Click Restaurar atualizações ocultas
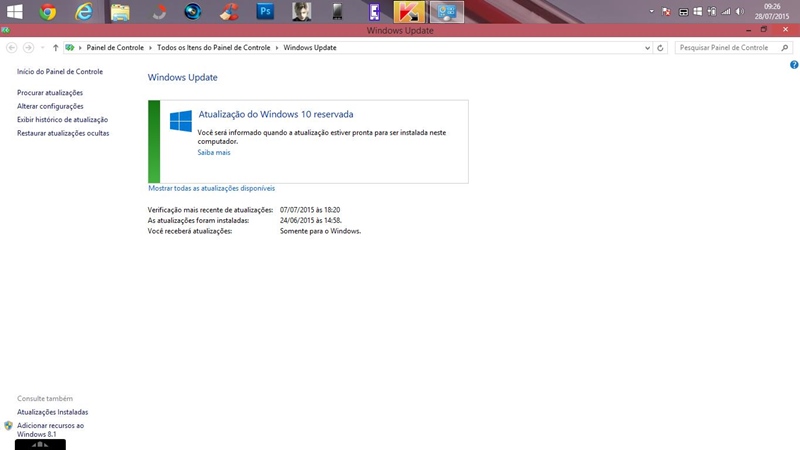Image resolution: width=800 pixels, height=450 pixels. tap(63, 133)
